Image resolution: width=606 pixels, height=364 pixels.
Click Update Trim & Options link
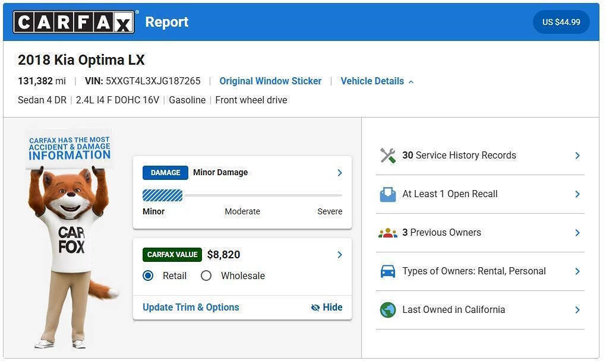click(x=191, y=308)
